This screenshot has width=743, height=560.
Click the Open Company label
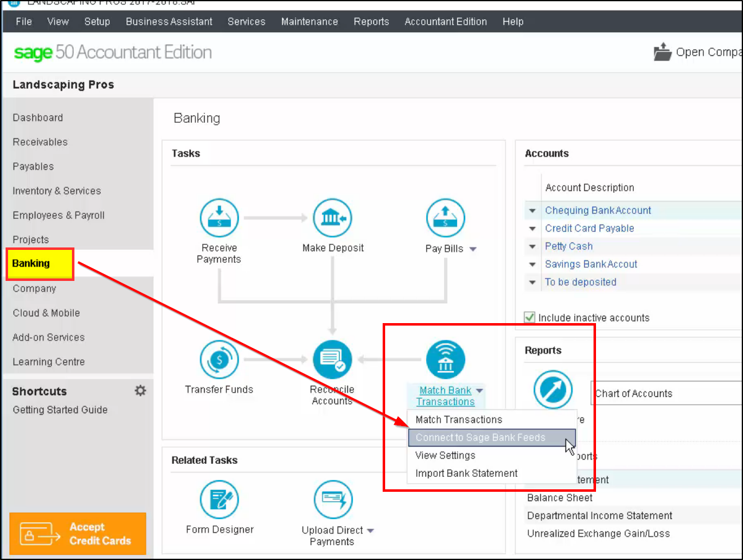[709, 52]
